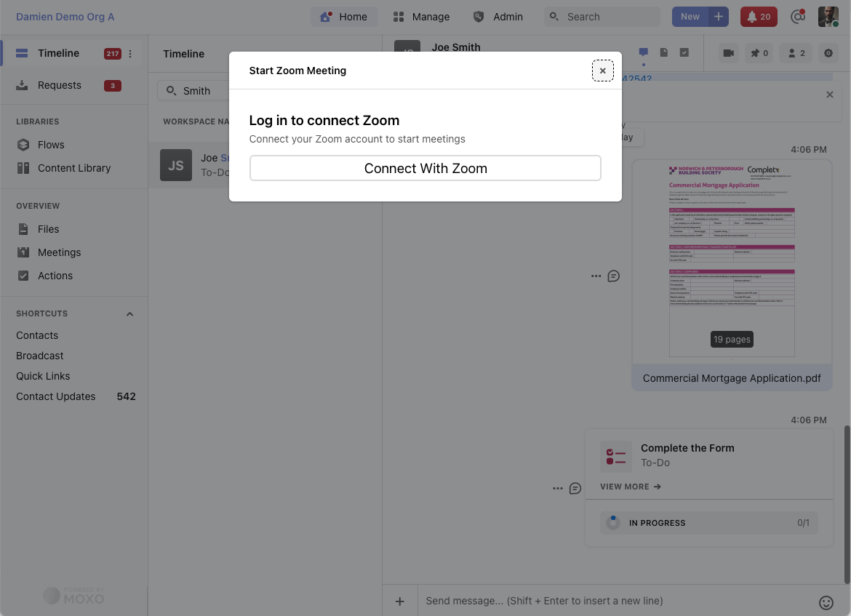Click the Content Library book icon

coord(23,168)
